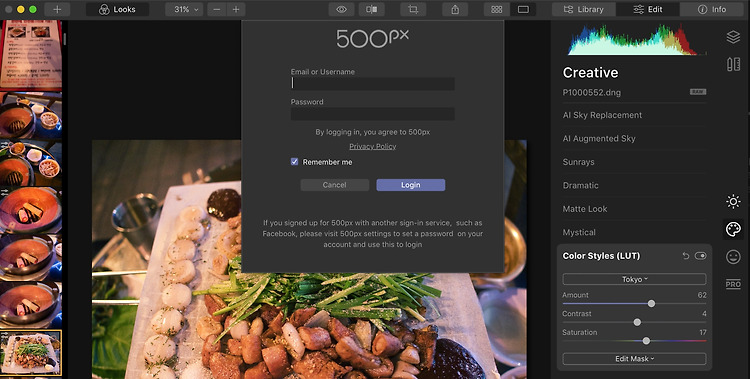
Task: Select the menu photo thumbnail in filmstrip
Action: tap(31, 55)
